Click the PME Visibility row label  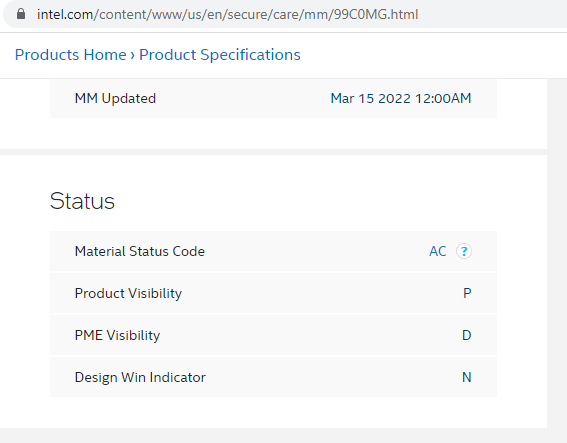(x=117, y=335)
